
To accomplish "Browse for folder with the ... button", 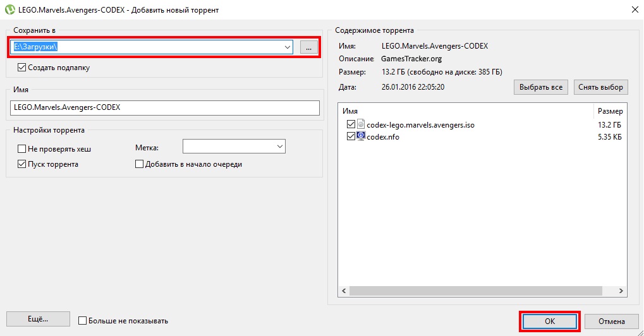I will tap(309, 47).
